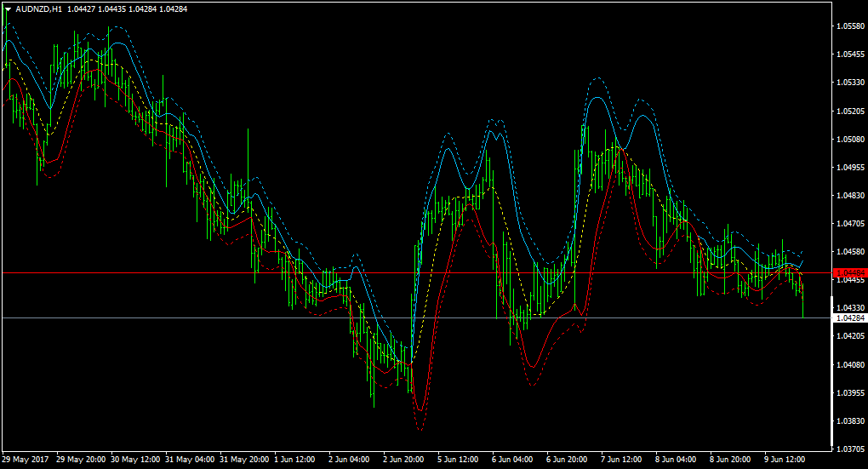Click the 1.05080 level on price scale
The height and width of the screenshot is (469, 868).
coord(850,139)
